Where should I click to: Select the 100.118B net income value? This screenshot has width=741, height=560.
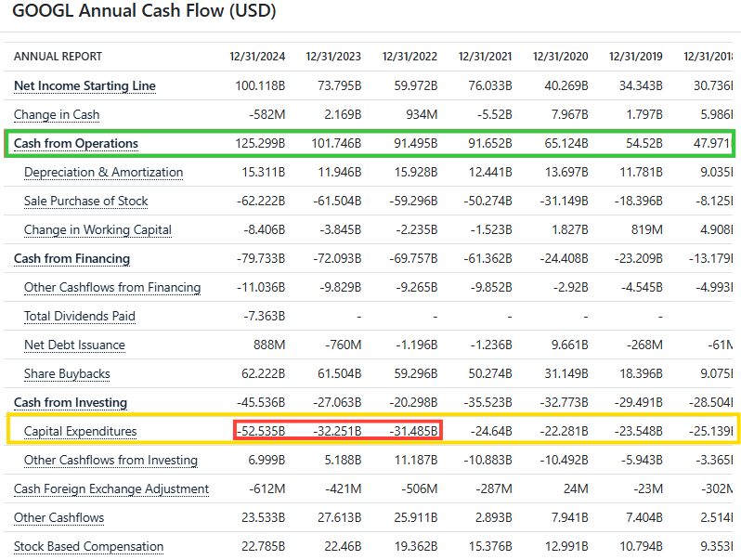pyautogui.click(x=260, y=86)
